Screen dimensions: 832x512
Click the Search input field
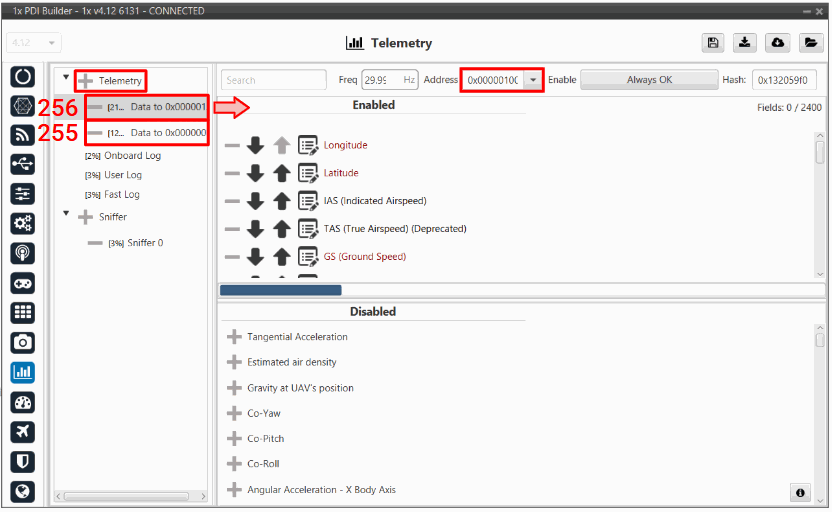click(x=273, y=80)
